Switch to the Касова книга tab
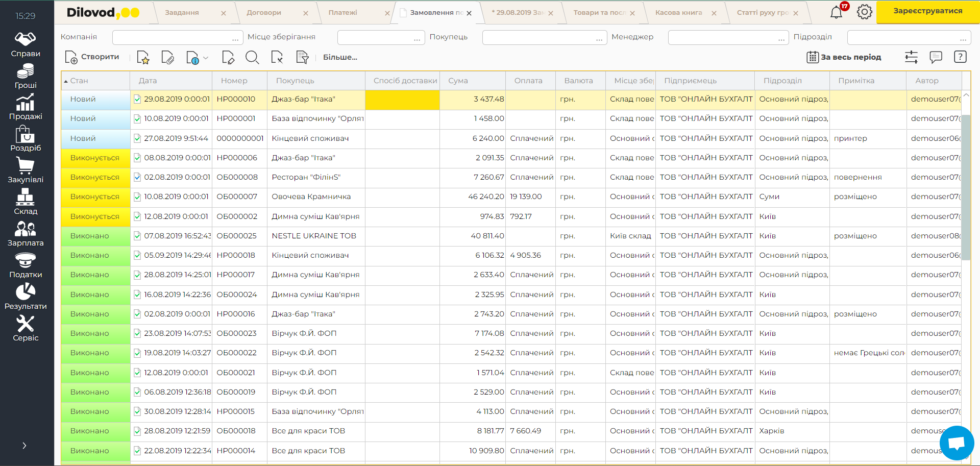Image resolution: width=980 pixels, height=466 pixels. [x=679, y=13]
